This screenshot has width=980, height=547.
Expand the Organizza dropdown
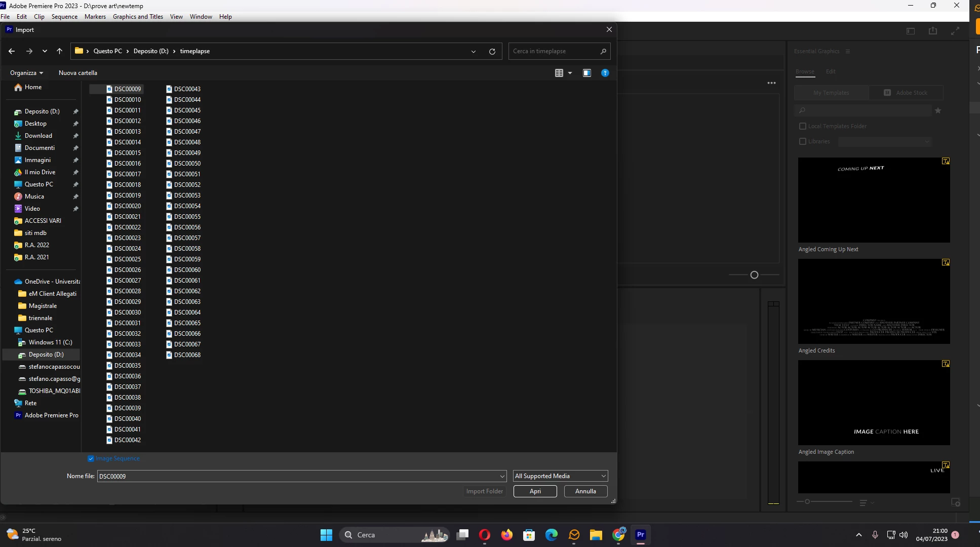pyautogui.click(x=26, y=73)
